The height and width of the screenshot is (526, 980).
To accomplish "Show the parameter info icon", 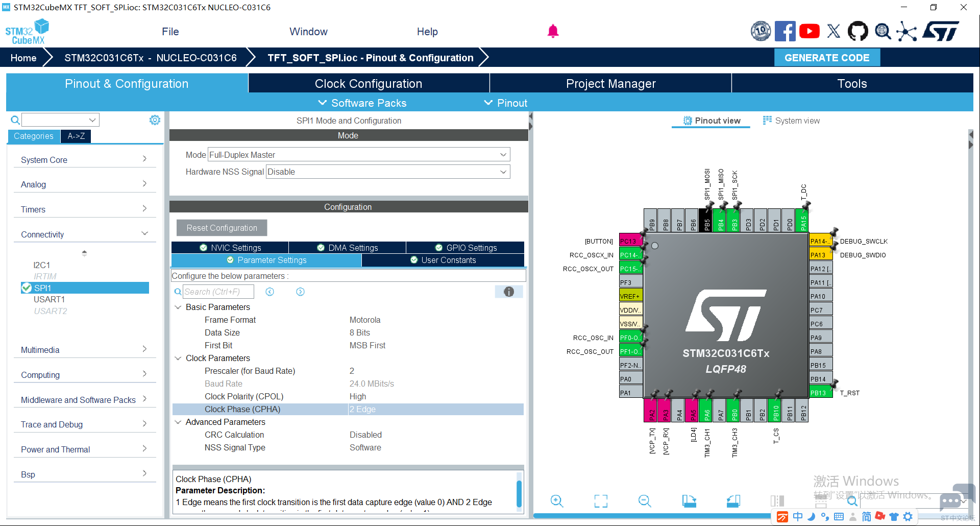I will (509, 292).
